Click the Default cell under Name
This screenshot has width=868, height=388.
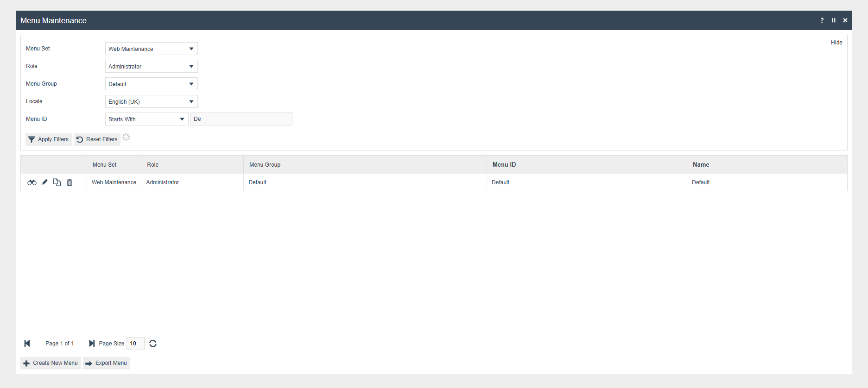coord(767,182)
